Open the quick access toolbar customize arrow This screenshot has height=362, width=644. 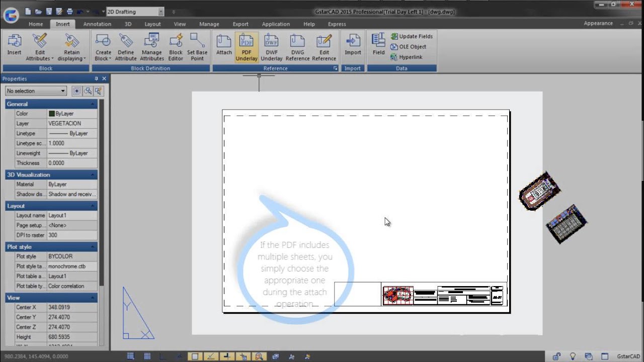[x=174, y=11]
